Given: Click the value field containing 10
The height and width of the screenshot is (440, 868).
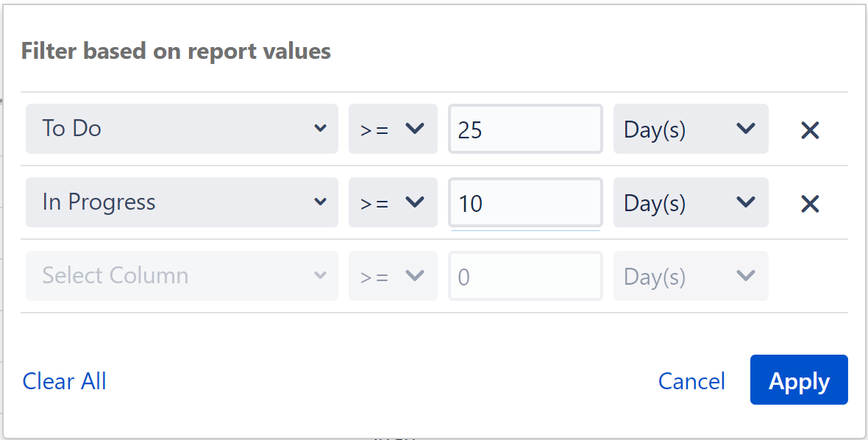Looking at the screenshot, I should [525, 202].
